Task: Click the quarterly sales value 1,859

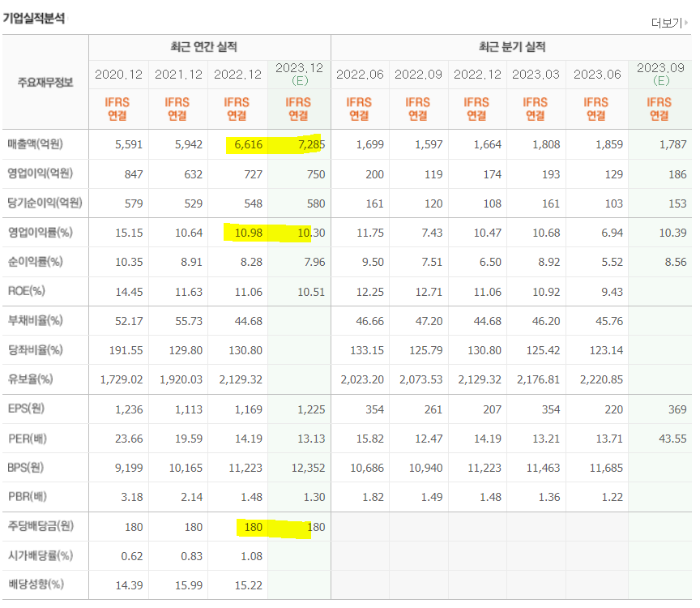Action: point(609,145)
